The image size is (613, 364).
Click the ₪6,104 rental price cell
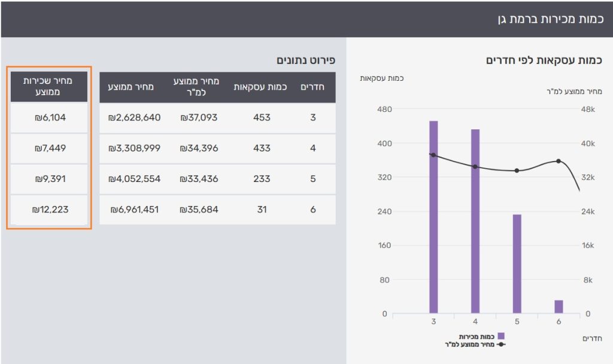point(49,118)
